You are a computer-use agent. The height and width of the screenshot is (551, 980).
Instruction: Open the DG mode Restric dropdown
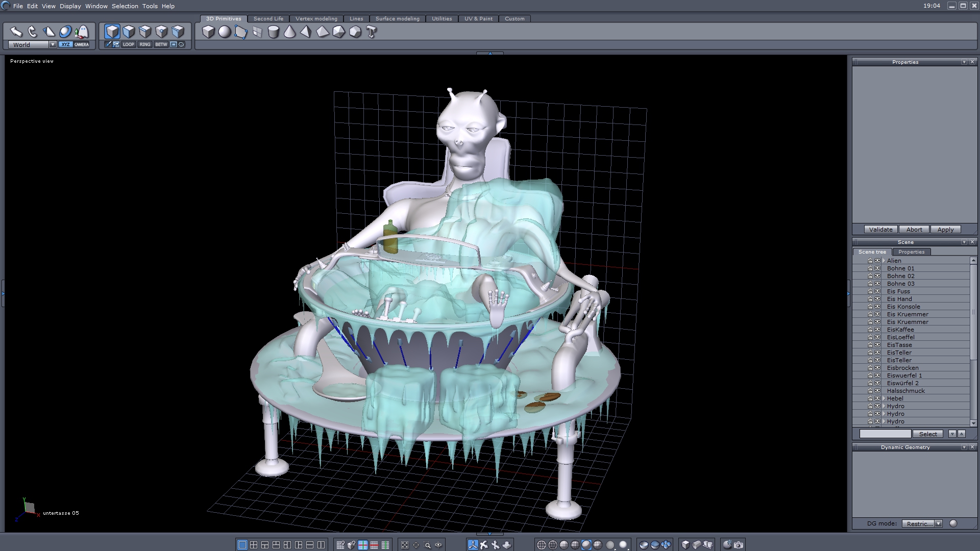[x=938, y=523]
